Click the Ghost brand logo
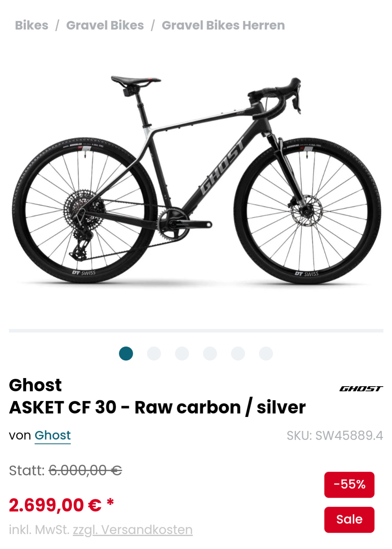Viewport: 392px width, 549px height. pyautogui.click(x=361, y=389)
